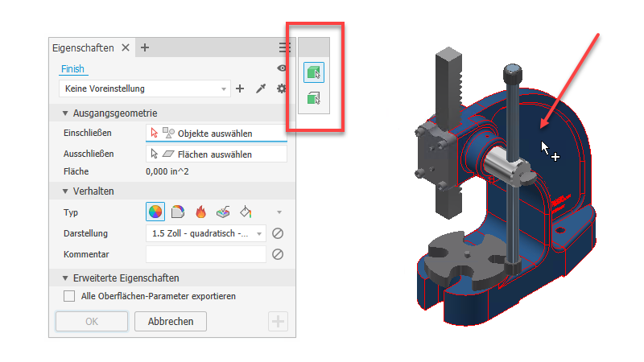Select the gray toothed rack bar
This screenshot has width=644, height=362.
tap(448, 90)
